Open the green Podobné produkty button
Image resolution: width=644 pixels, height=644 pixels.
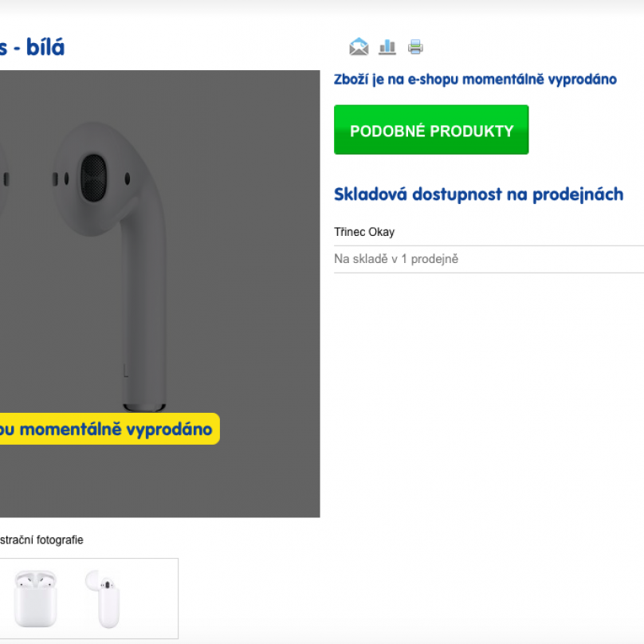pos(431,130)
